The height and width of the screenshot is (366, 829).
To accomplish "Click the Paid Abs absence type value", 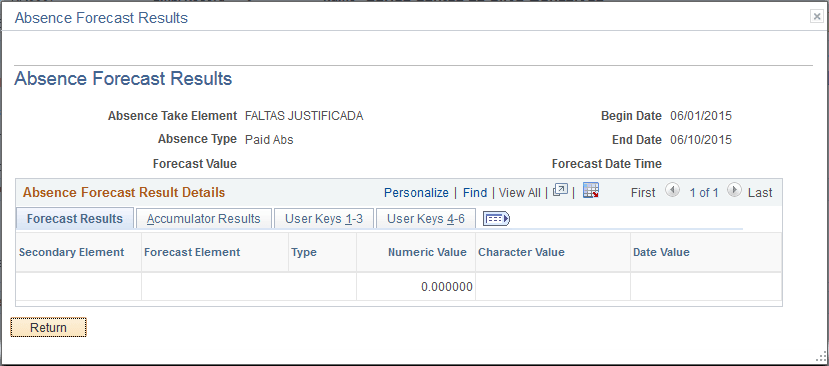I will pos(269,140).
